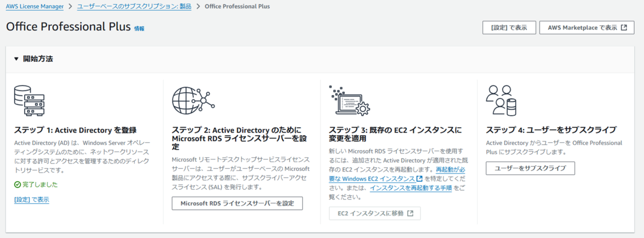This screenshot has width=644, height=238.
Task: Go to ユーザーベースのサブスクリプション: 製品 breadcrumb
Action: 133,6
